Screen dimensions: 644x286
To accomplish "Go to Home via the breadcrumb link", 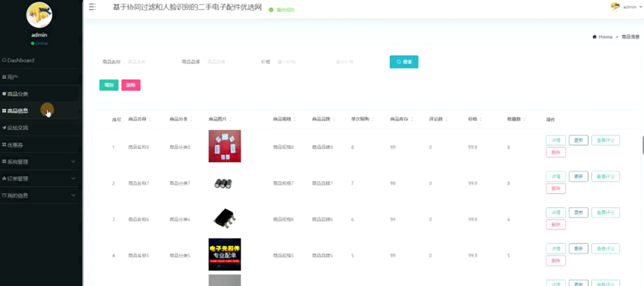I will pos(605,37).
